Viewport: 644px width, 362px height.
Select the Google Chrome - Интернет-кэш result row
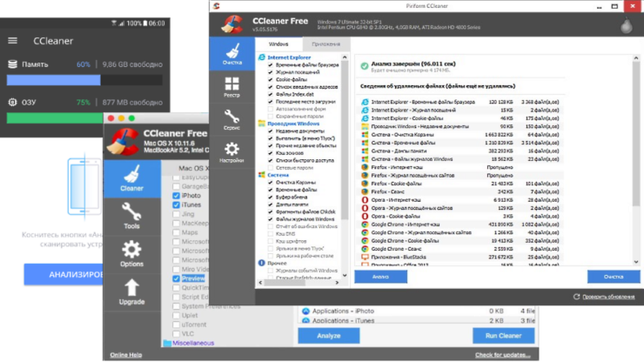460,225
